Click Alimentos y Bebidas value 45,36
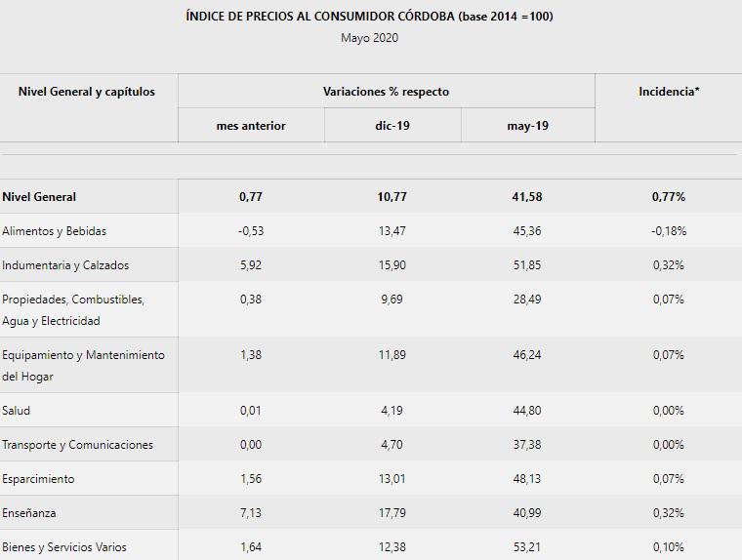 pos(527,231)
